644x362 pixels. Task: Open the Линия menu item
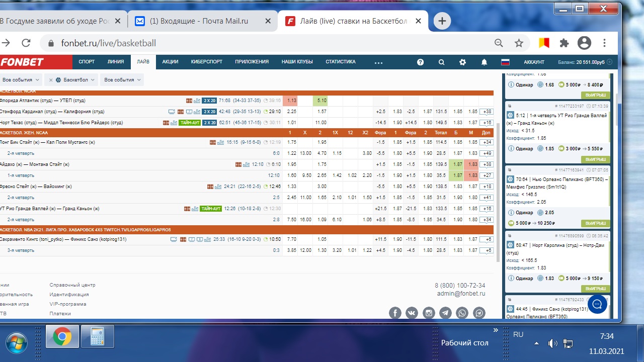(x=115, y=62)
